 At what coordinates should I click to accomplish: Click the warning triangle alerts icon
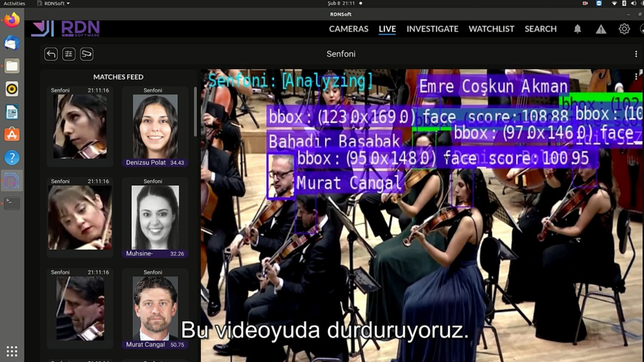pyautogui.click(x=601, y=29)
